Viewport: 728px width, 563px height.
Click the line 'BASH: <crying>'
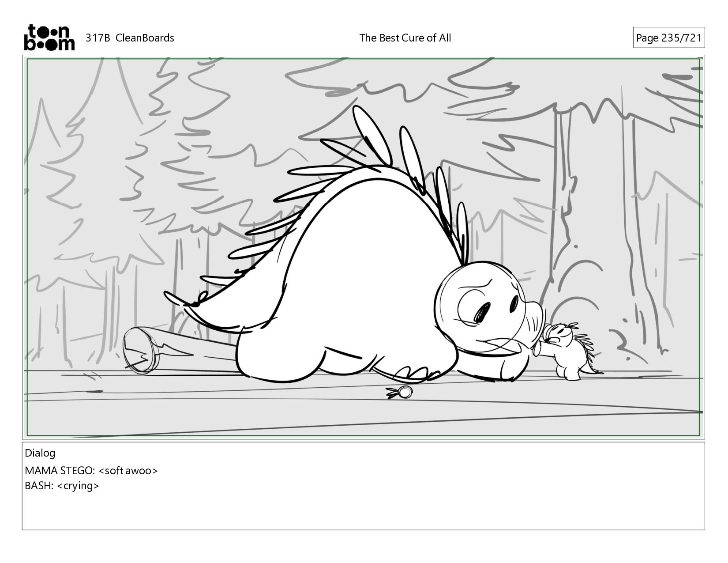[x=62, y=486]
